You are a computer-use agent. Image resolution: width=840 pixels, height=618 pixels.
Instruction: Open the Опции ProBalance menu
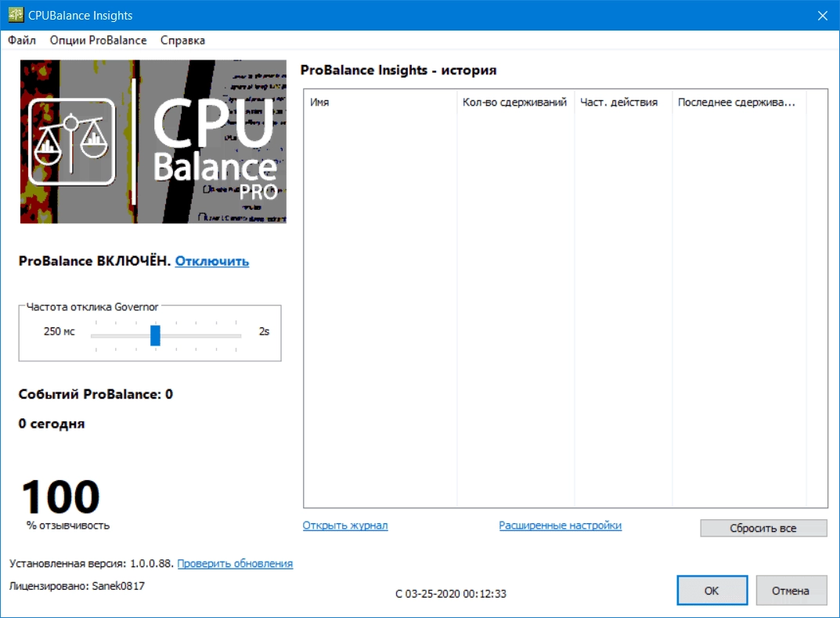tap(98, 40)
